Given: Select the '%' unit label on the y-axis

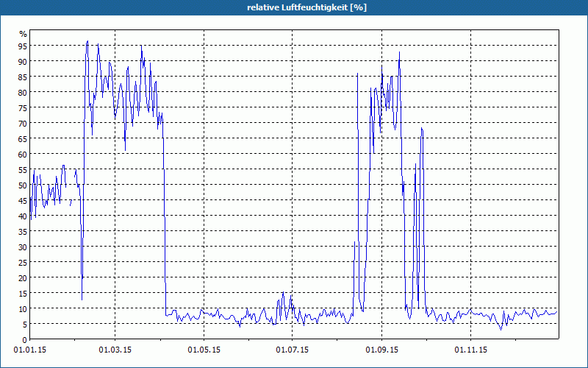Looking at the screenshot, I should 24,34.
